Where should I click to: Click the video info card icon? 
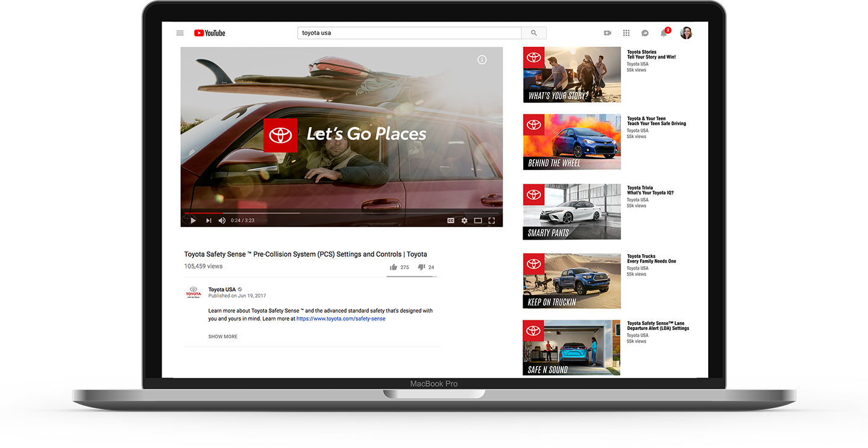click(482, 60)
